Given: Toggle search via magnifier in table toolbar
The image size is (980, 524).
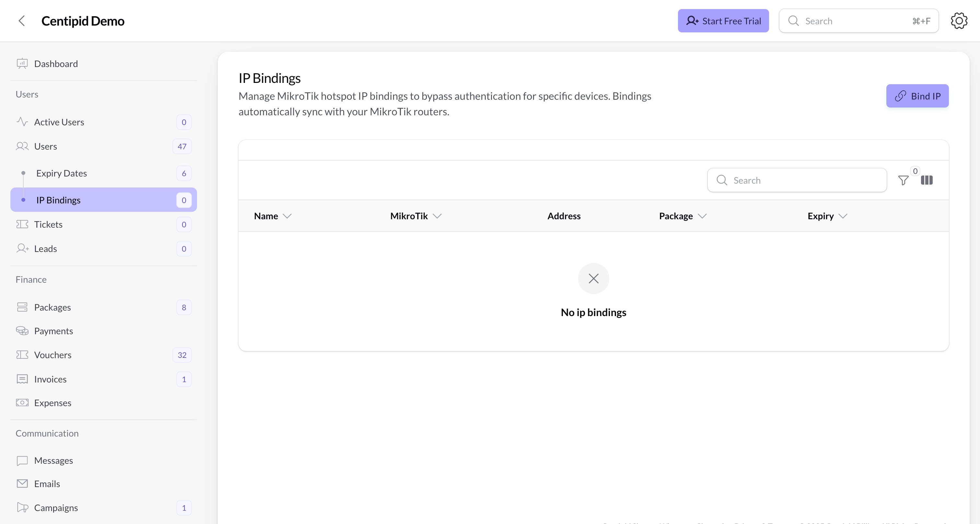Looking at the screenshot, I should (721, 180).
